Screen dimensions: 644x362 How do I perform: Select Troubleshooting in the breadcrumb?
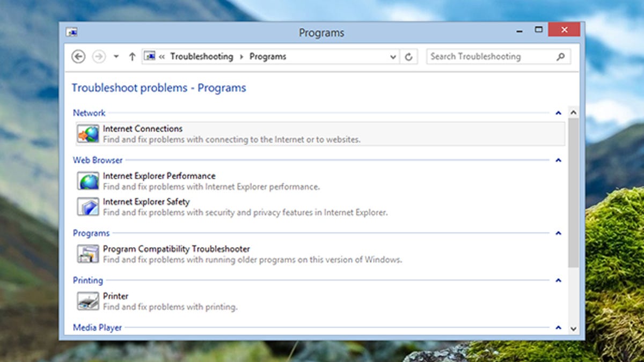pyautogui.click(x=202, y=56)
